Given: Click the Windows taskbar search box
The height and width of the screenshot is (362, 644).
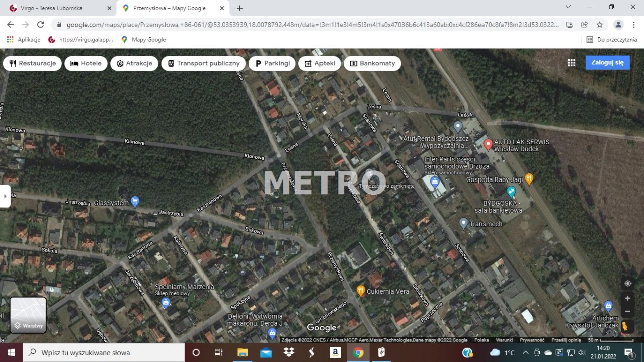Looking at the screenshot, I should coord(104,352).
